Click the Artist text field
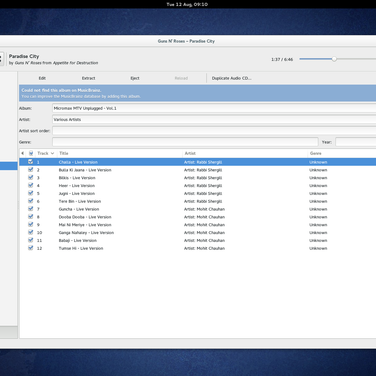 click(214, 119)
